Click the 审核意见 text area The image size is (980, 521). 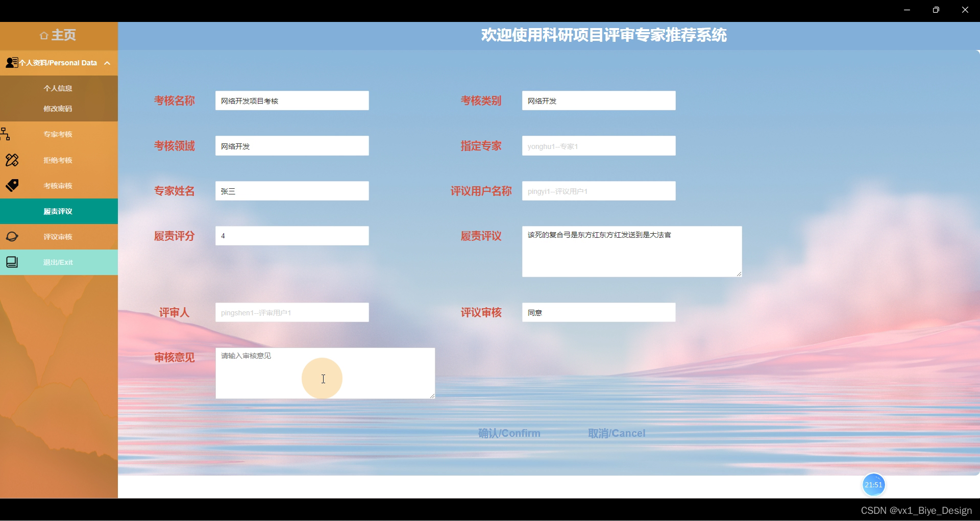[325, 373]
